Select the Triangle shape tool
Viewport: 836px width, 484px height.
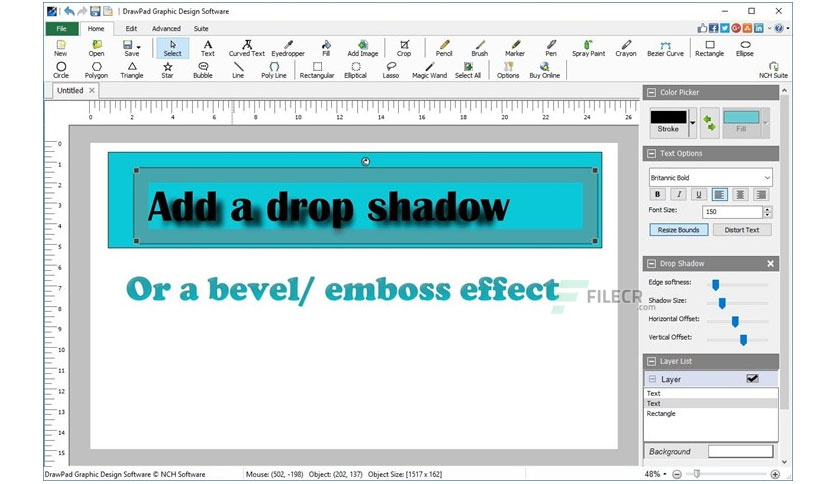132,70
